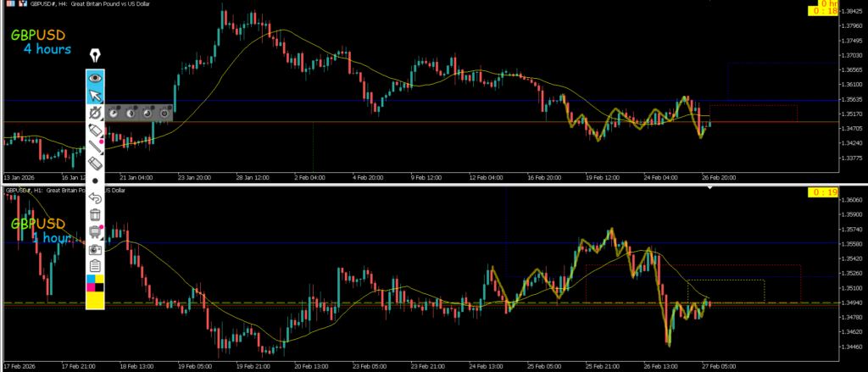The image size is (868, 372).
Task: Pick the eraser tool
Action: [x=96, y=163]
